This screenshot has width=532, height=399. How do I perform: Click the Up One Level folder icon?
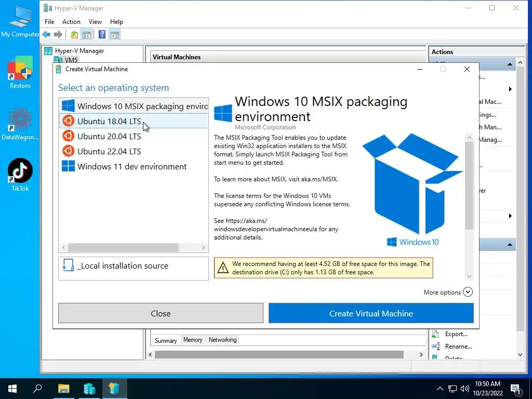click(x=74, y=34)
